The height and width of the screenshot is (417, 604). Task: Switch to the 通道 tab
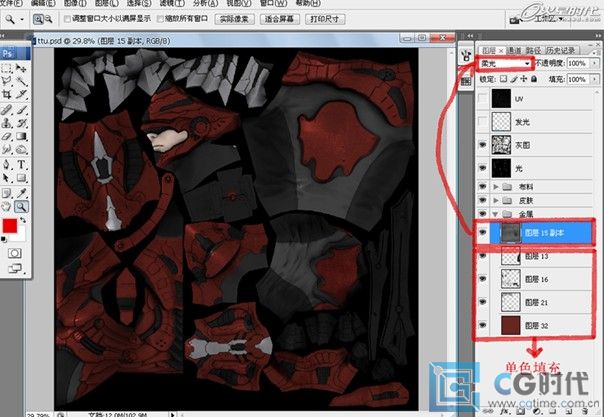click(515, 50)
